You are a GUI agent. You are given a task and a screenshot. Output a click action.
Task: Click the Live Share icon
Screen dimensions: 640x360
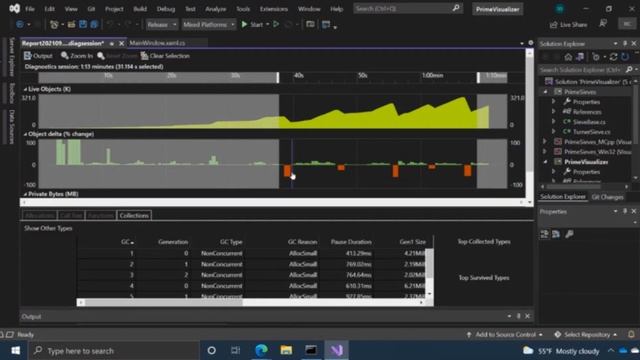(553, 25)
